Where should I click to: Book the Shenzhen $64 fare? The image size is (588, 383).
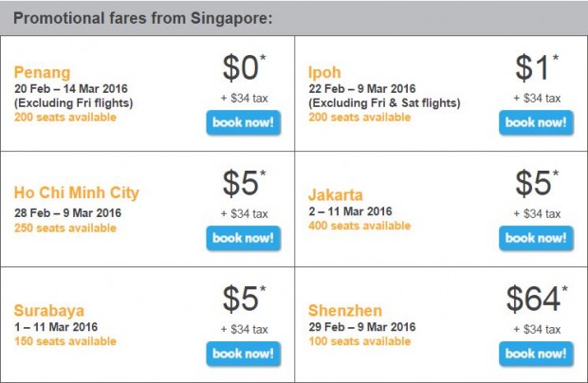point(536,354)
